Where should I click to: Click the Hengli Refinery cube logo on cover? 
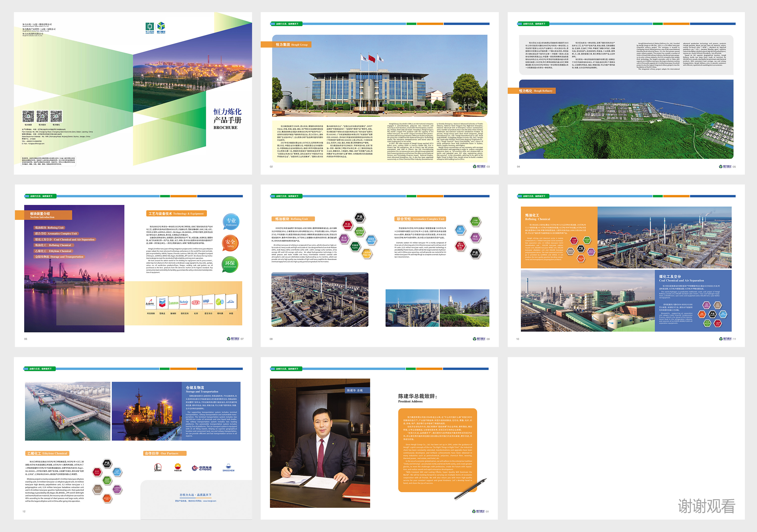[x=161, y=28]
